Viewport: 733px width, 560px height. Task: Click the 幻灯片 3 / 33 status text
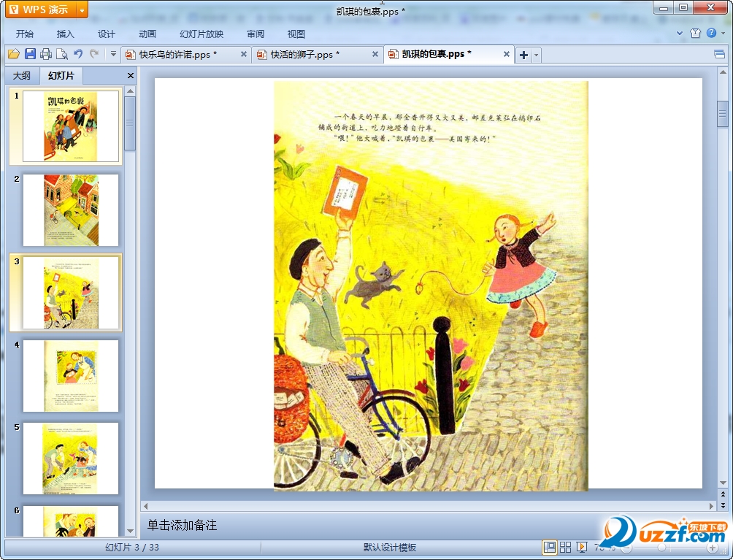(x=132, y=548)
